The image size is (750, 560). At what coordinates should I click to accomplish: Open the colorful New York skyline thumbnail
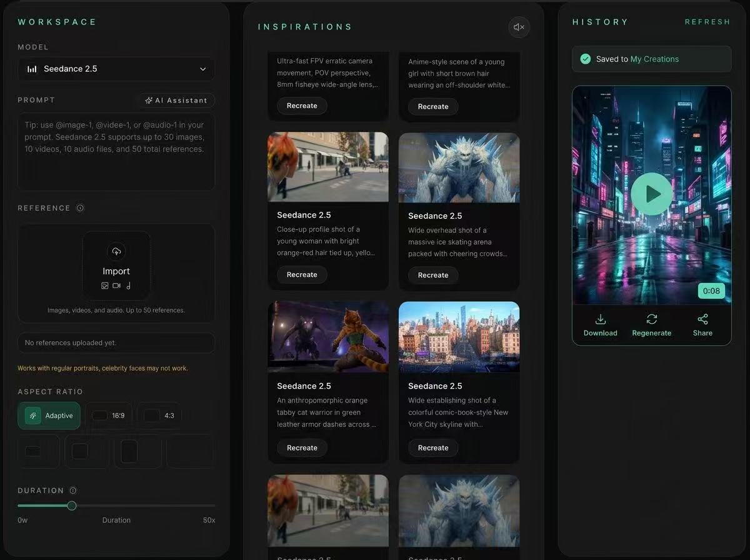pos(459,337)
